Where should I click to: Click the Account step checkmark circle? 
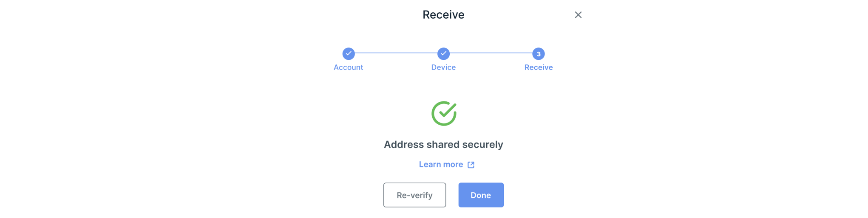349,54
